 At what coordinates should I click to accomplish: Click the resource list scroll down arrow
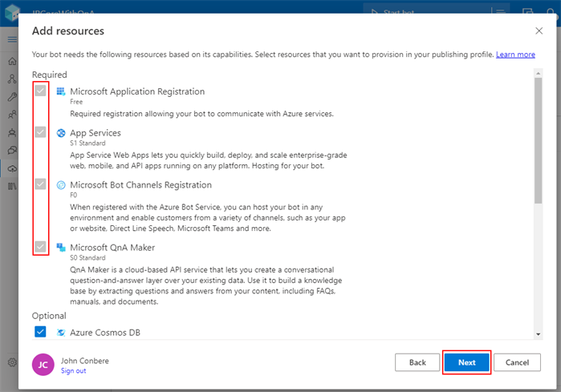tap(538, 333)
